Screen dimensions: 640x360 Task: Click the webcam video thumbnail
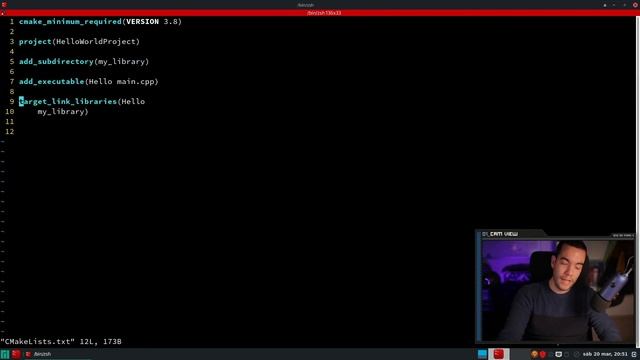point(558,290)
